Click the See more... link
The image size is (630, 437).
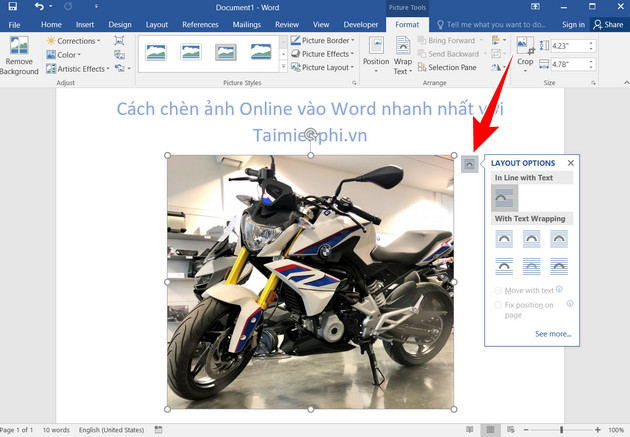553,334
